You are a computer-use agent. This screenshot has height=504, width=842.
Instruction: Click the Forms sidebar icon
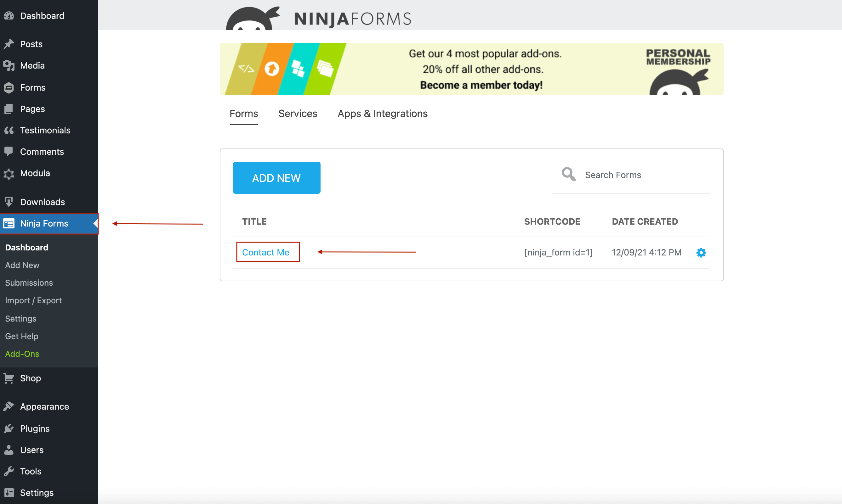click(9, 88)
